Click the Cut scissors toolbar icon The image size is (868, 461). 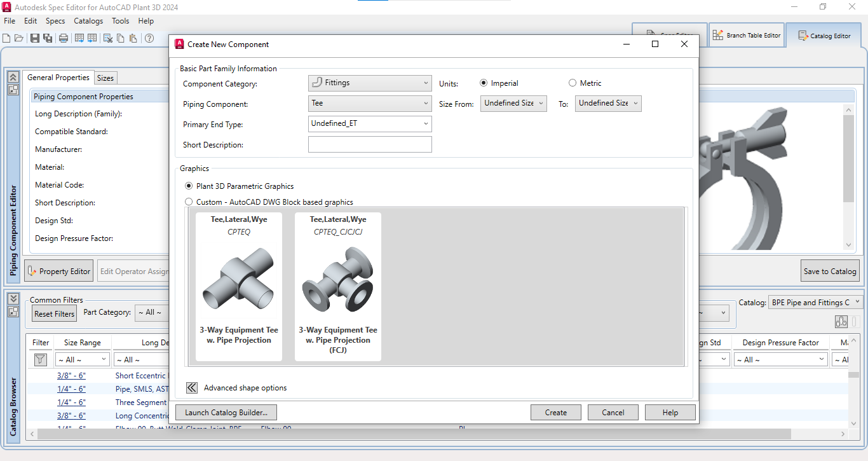pyautogui.click(x=108, y=38)
